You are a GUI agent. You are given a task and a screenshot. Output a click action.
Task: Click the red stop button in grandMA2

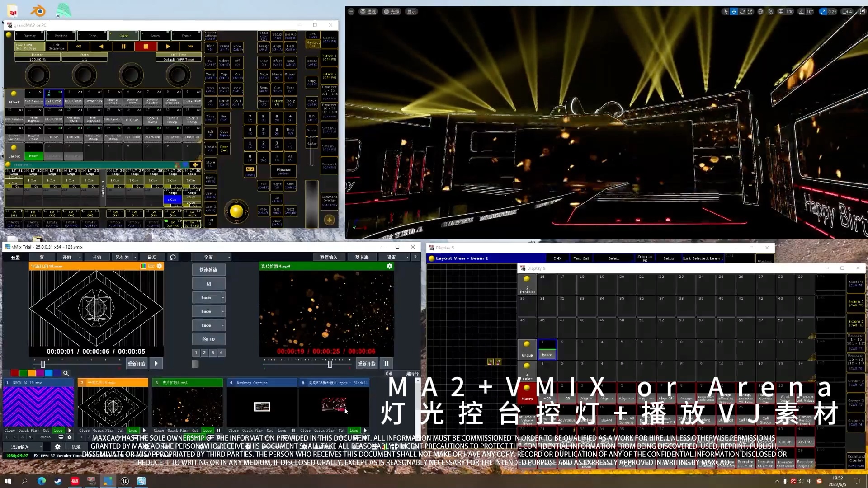[x=146, y=46]
